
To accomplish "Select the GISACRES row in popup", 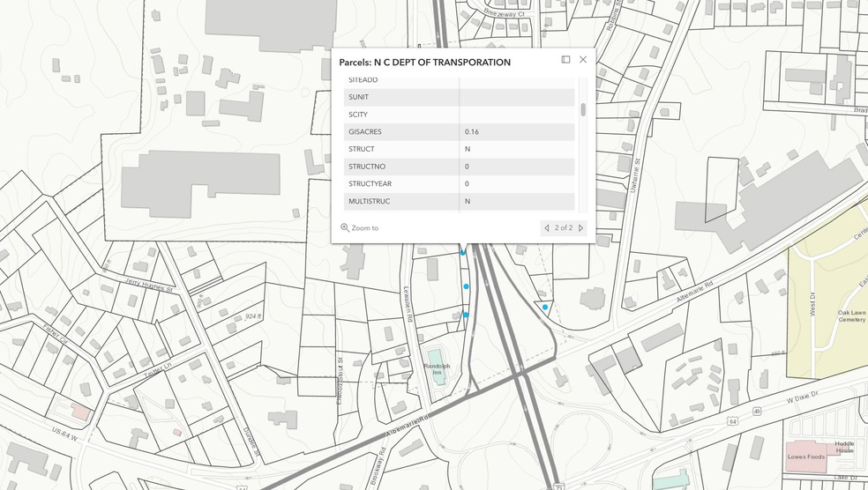I will click(x=459, y=132).
